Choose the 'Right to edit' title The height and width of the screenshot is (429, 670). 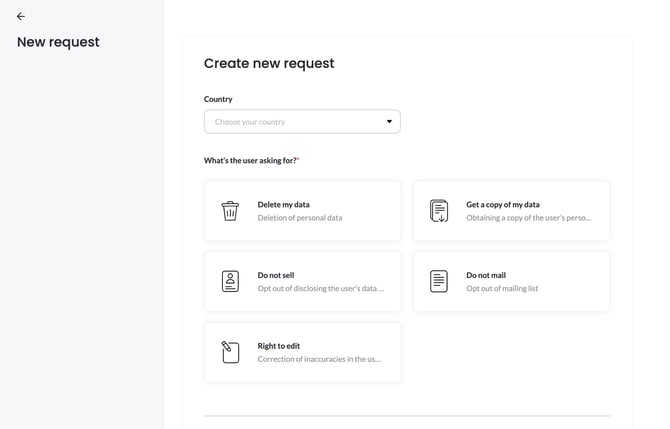coord(279,346)
